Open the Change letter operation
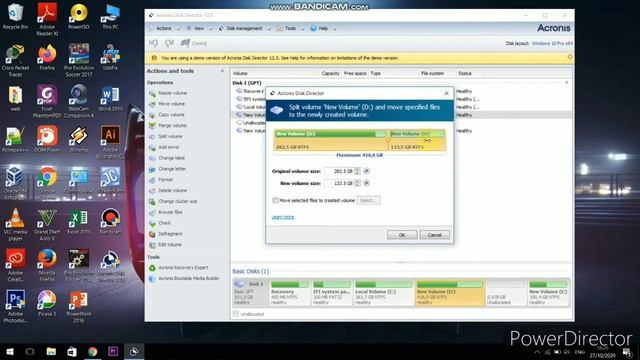The height and width of the screenshot is (360, 640). coord(172,169)
